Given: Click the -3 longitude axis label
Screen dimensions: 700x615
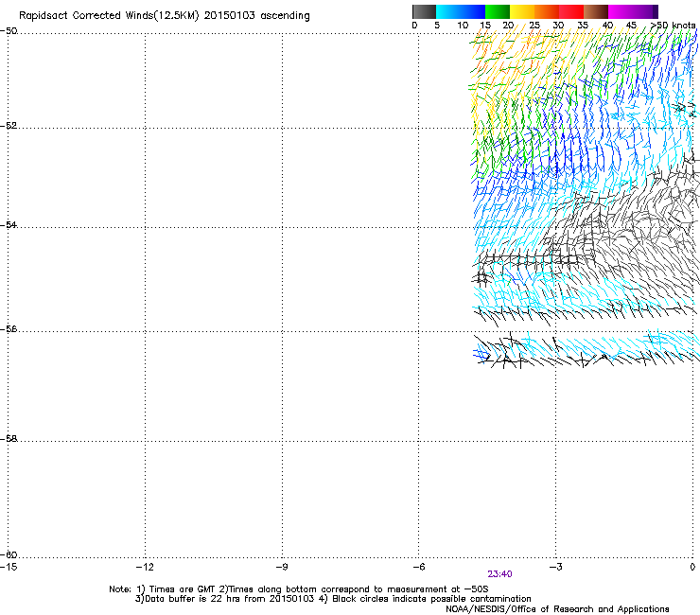Looking at the screenshot, I should (x=555, y=567).
